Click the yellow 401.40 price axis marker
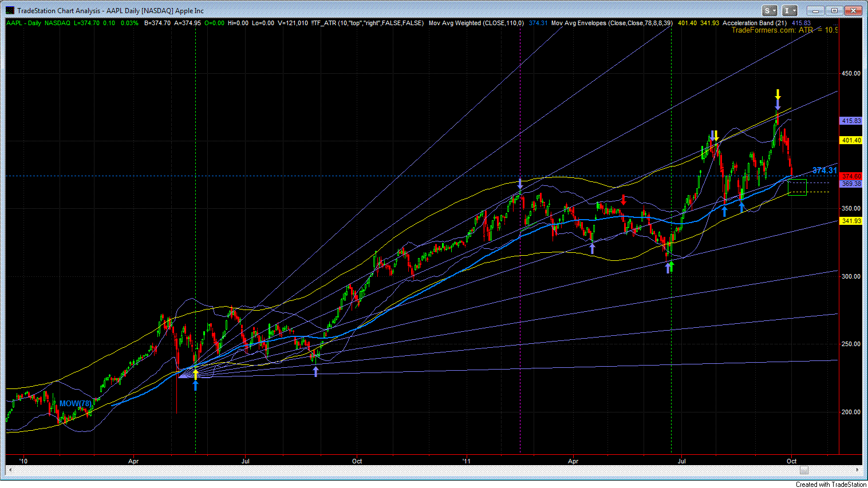The height and width of the screenshot is (488, 868). [x=851, y=140]
